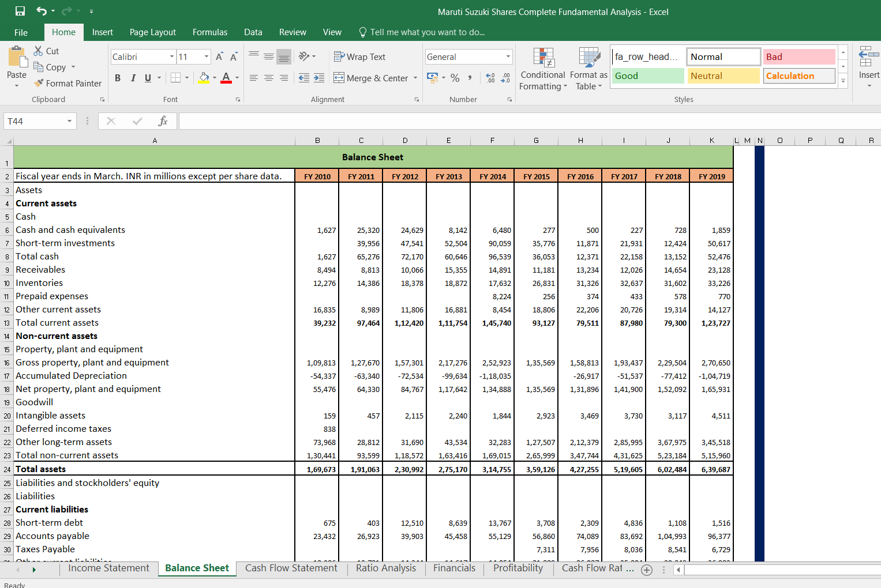Screen dimensions: 881x588
Task: Open the Data ribbon tab
Action: pos(253,32)
